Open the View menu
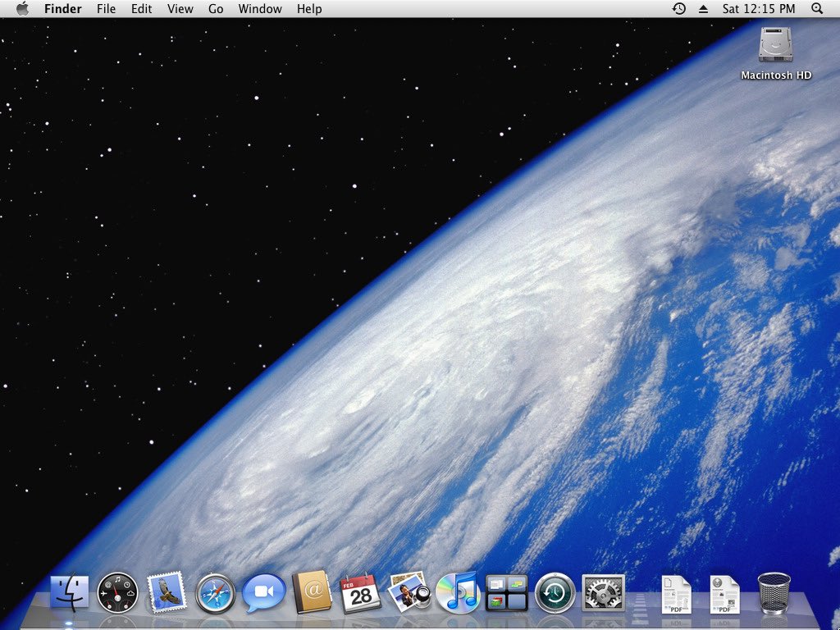Viewport: 840px width, 630px height. pos(180,9)
